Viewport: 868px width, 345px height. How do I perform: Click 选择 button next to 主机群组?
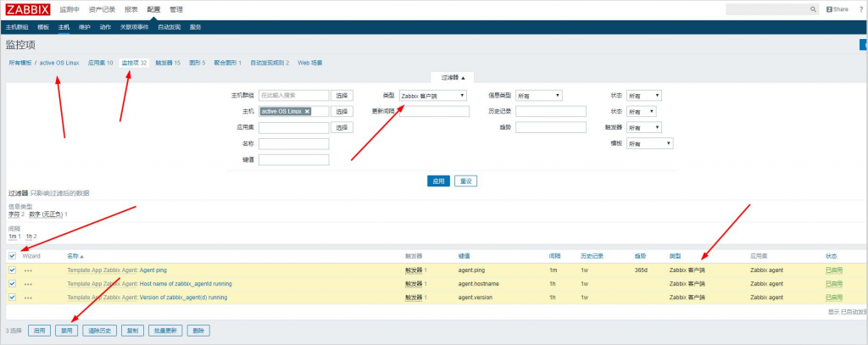coord(342,96)
